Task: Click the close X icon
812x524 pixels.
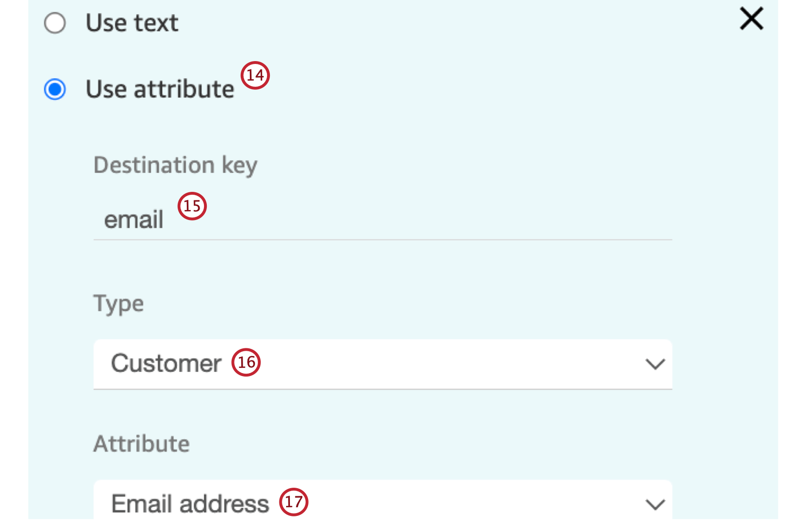Action: click(750, 19)
